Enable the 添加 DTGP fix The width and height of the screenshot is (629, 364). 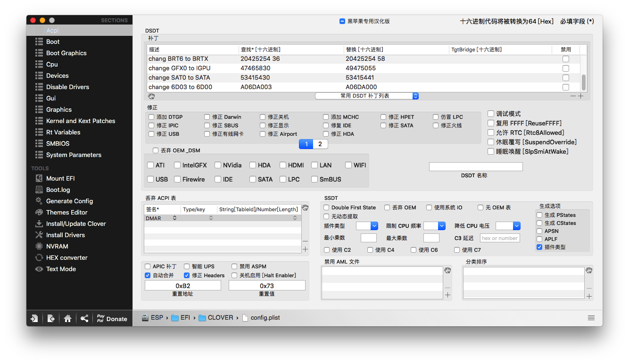coord(151,117)
